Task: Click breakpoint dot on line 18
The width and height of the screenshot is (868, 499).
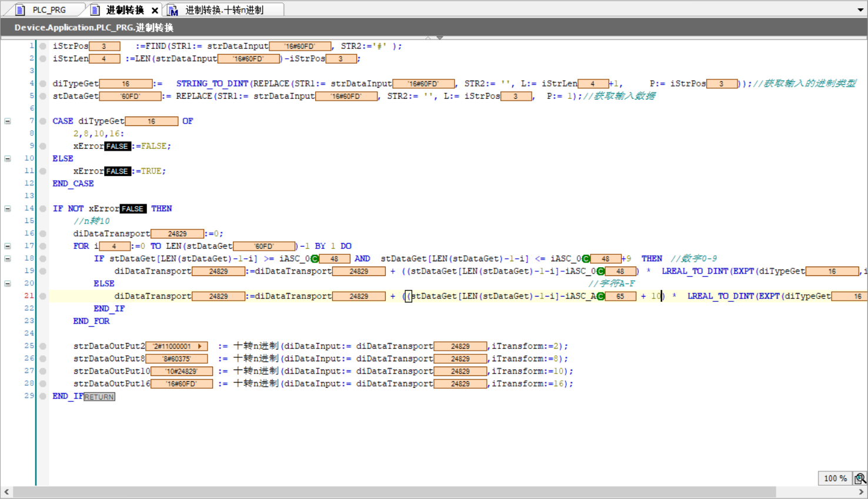Action: 43,258
